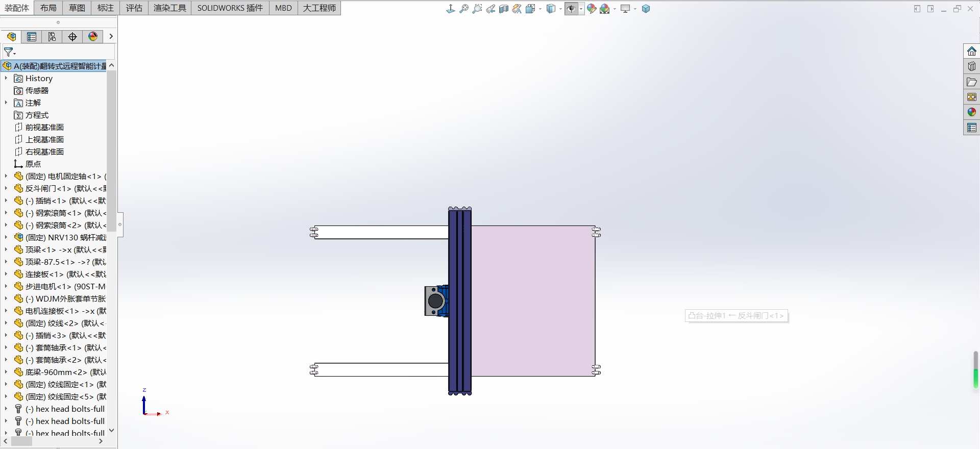Click the View Orientation cube icon

click(x=530, y=9)
